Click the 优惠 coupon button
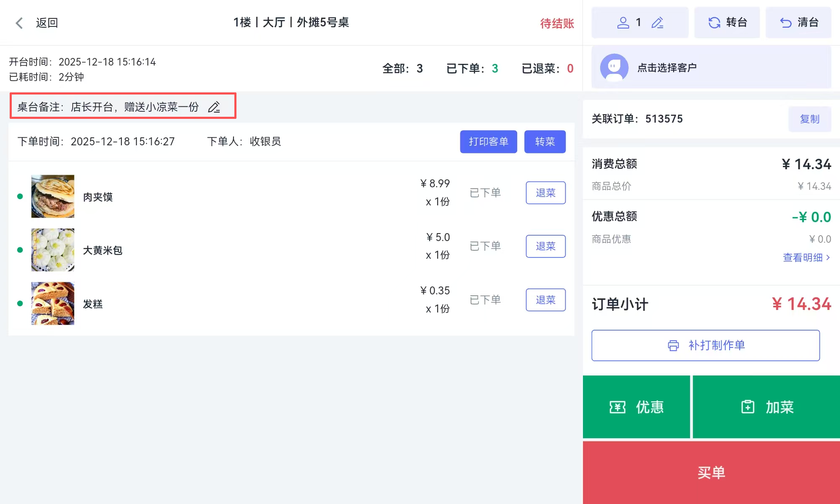The height and width of the screenshot is (504, 840). click(636, 407)
